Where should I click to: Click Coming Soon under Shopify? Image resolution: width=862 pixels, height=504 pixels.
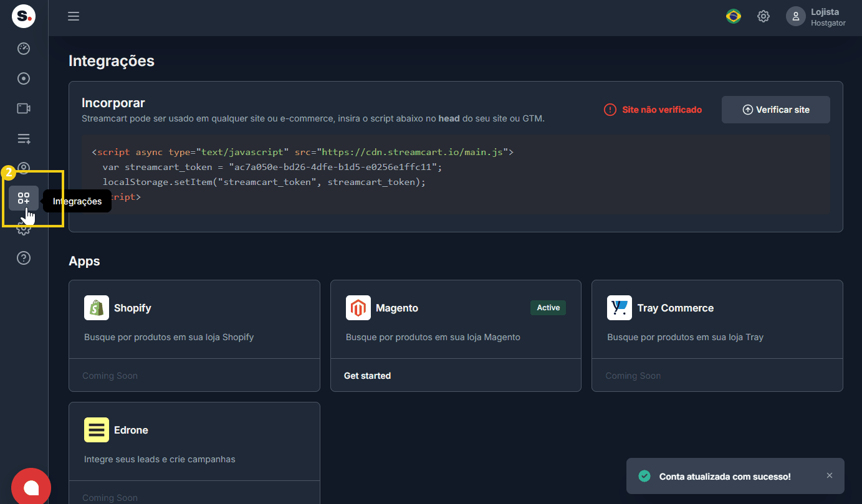pos(110,376)
